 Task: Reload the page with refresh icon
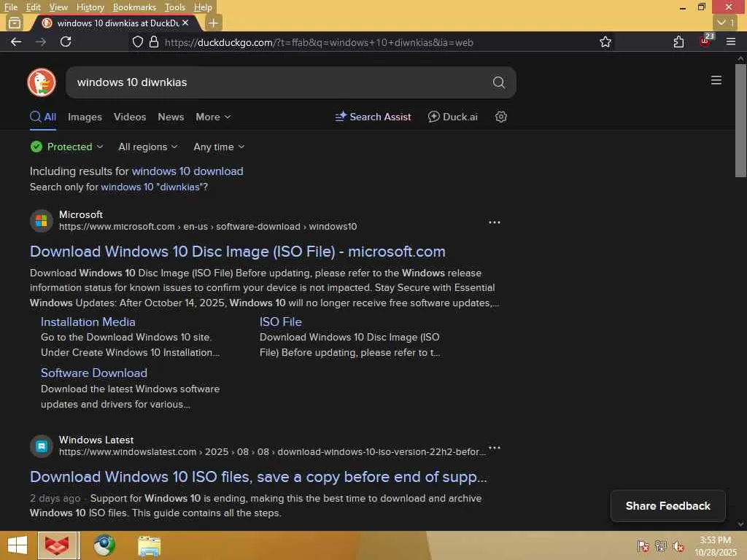click(66, 42)
